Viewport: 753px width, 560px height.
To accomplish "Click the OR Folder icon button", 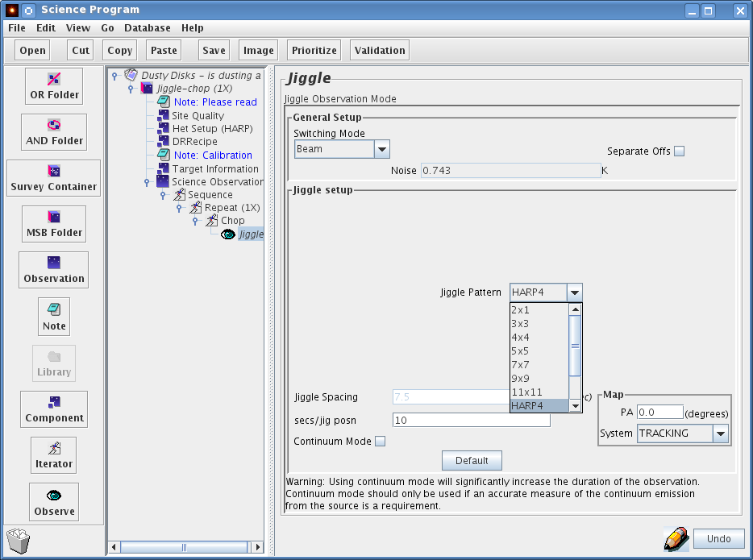I will pos(54,86).
